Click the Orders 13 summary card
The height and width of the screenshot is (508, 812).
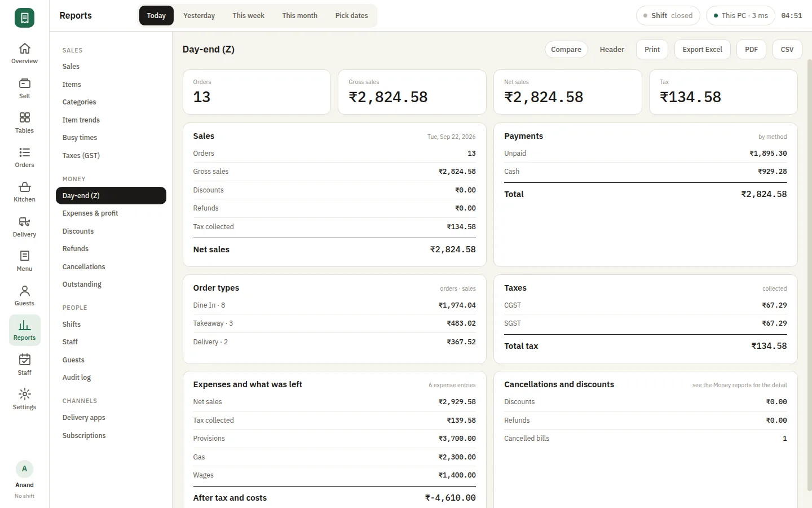point(257,92)
